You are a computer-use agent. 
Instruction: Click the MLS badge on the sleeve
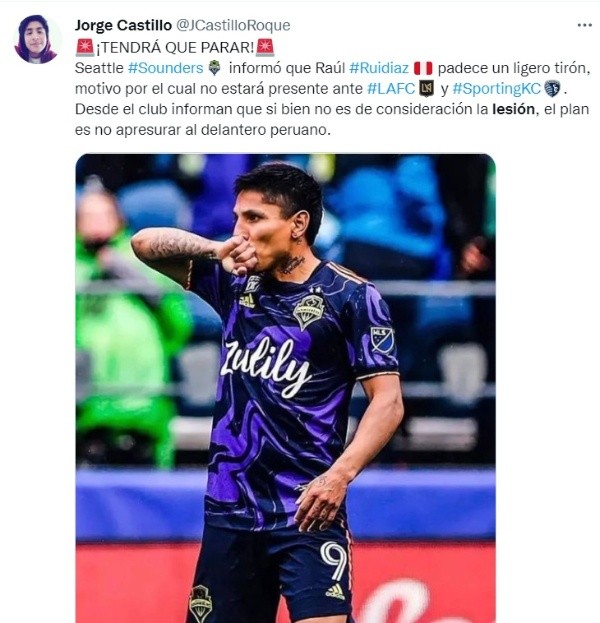click(382, 340)
